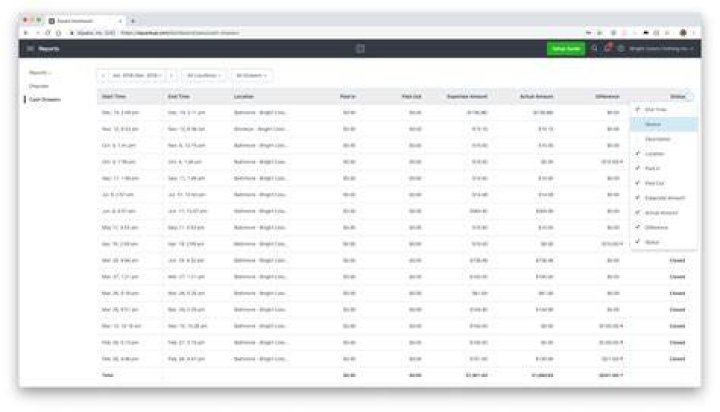Click the Actual Amount column header
720x412 pixels.
(536, 96)
